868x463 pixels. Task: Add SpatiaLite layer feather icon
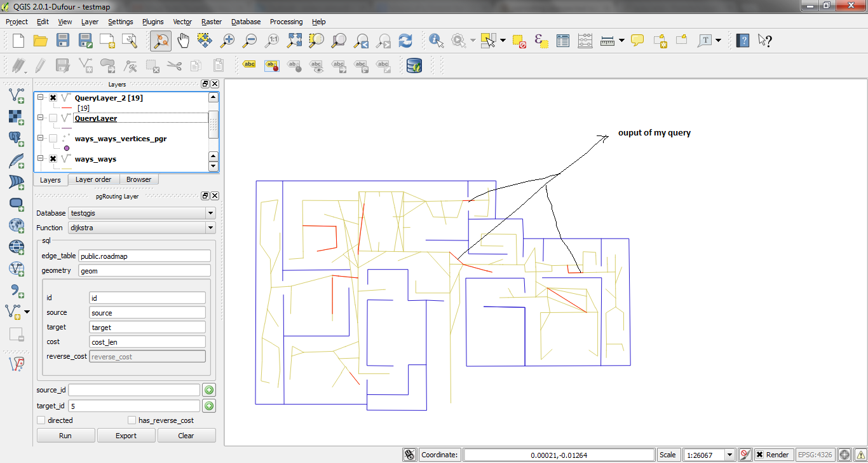(17, 160)
